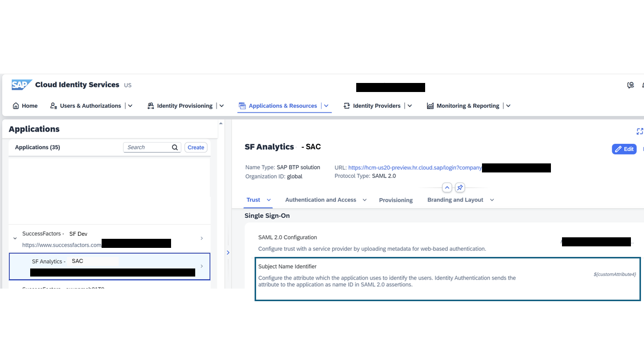Screen dimensions: 644x362
Task: Click the search magnifier in Applications panel
Action: (175, 147)
